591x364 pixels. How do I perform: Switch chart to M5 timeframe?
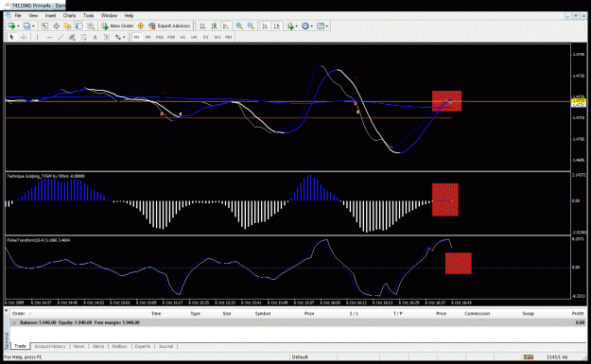tap(148, 37)
